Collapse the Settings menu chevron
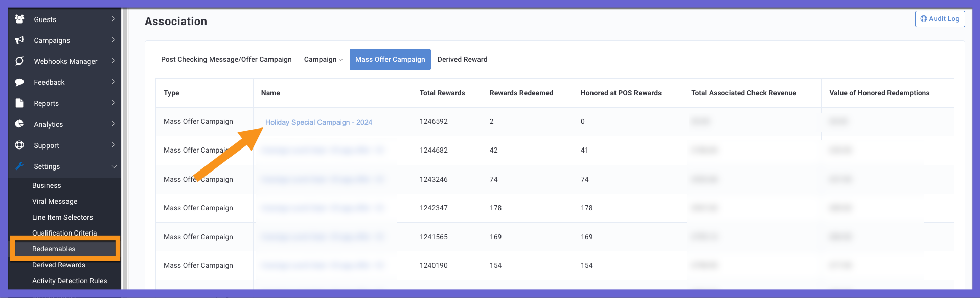 pos(114,166)
